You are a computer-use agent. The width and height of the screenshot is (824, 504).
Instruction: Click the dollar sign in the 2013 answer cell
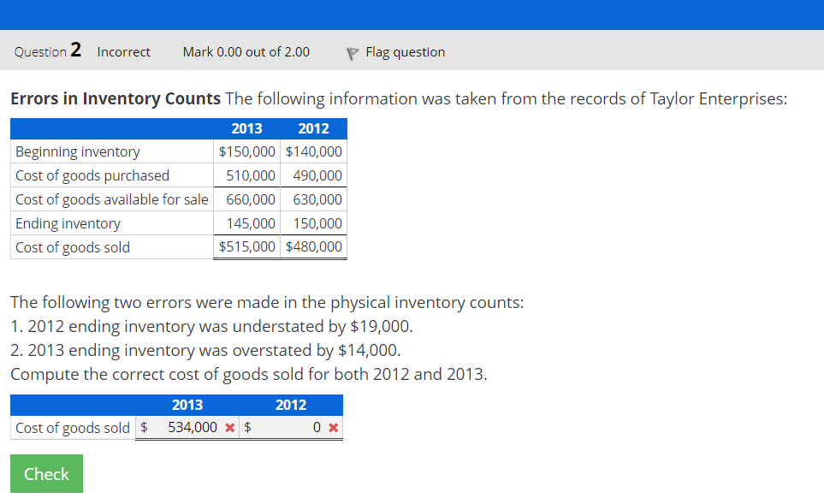point(144,427)
